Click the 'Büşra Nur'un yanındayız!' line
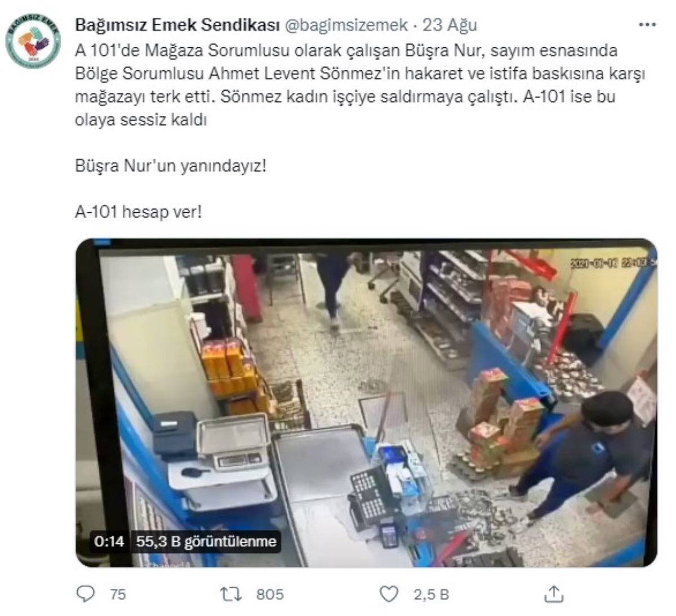The image size is (676, 616). point(170,166)
